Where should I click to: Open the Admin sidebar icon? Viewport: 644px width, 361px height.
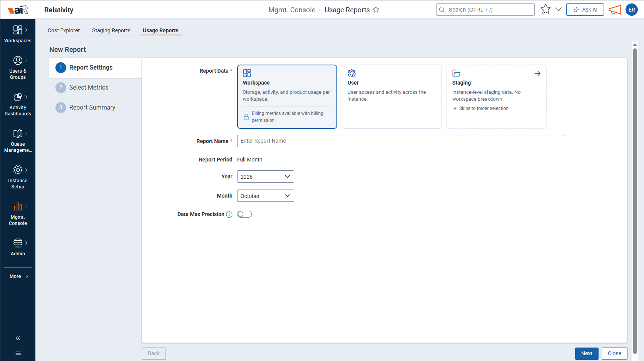pyautogui.click(x=18, y=243)
